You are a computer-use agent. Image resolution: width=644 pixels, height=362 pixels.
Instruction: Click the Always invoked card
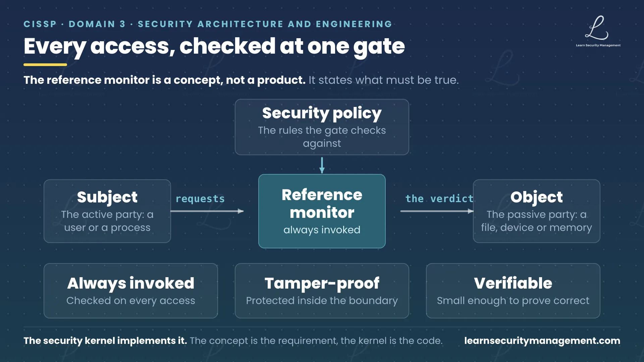(131, 291)
